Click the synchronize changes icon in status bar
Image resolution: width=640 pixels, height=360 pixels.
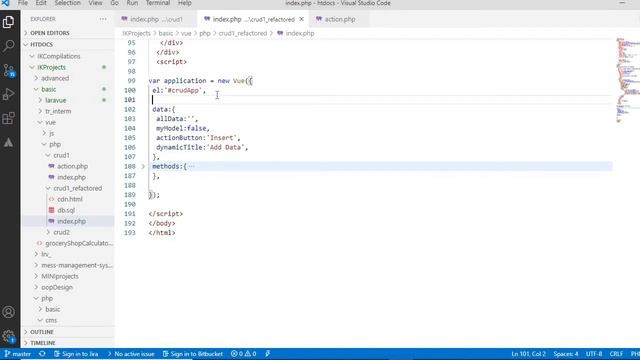pyautogui.click(x=42, y=354)
